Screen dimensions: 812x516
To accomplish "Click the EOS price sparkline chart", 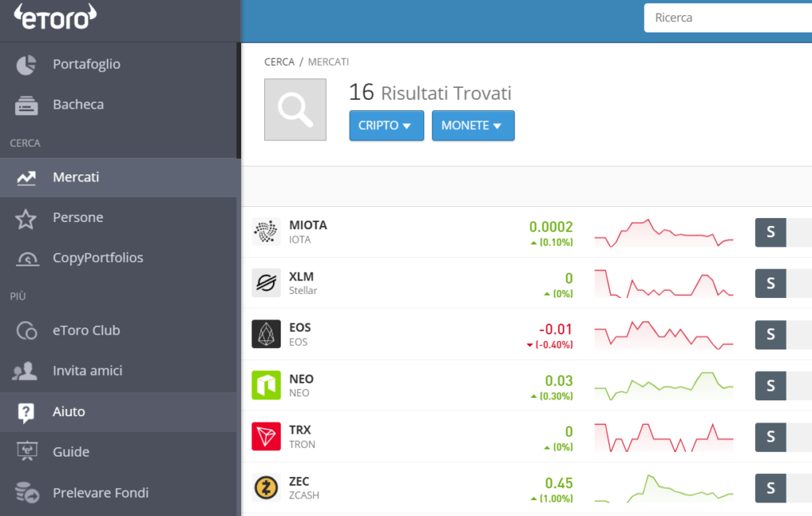I will click(664, 334).
